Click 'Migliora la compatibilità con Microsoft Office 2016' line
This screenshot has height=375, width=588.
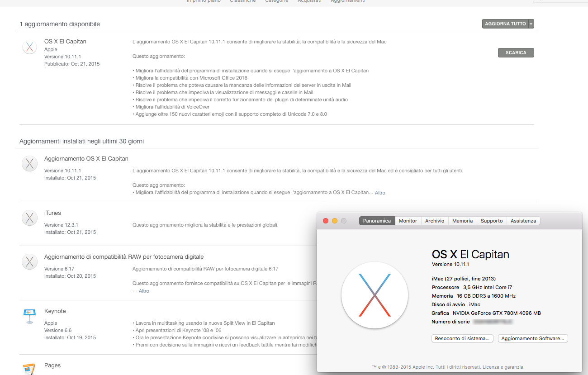190,78
